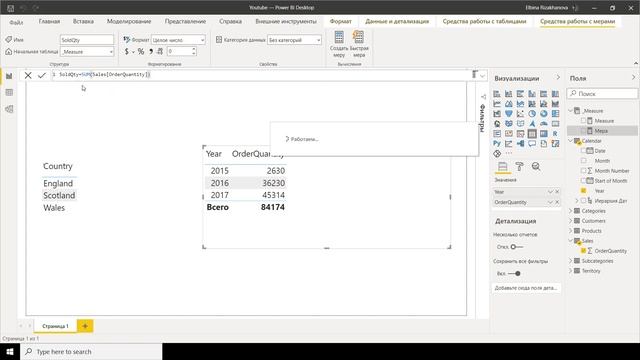Viewport: 640px width, 360px height.
Task: Commit the formula with the checkmark
Action: pos(42,75)
